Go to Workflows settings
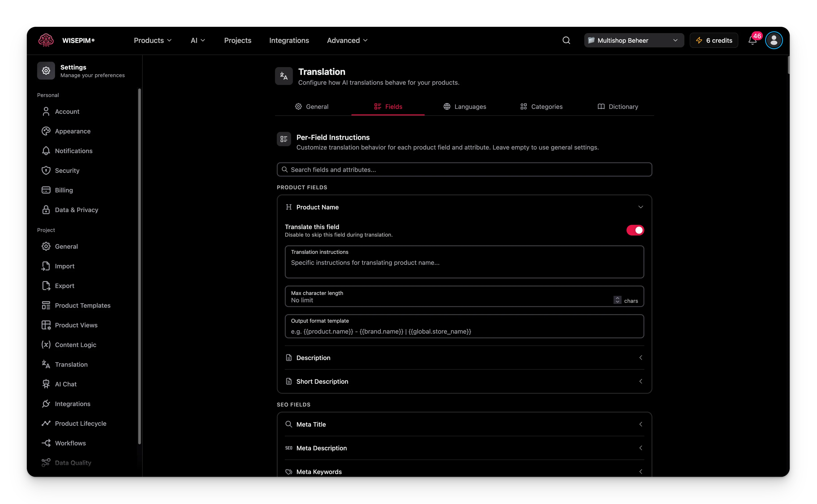This screenshot has height=504, width=817. pos(70,443)
